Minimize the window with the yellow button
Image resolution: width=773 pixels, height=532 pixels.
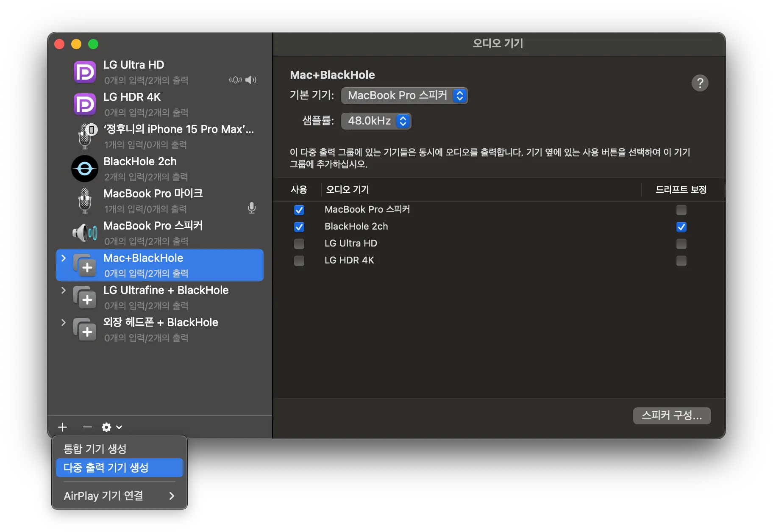click(x=76, y=44)
